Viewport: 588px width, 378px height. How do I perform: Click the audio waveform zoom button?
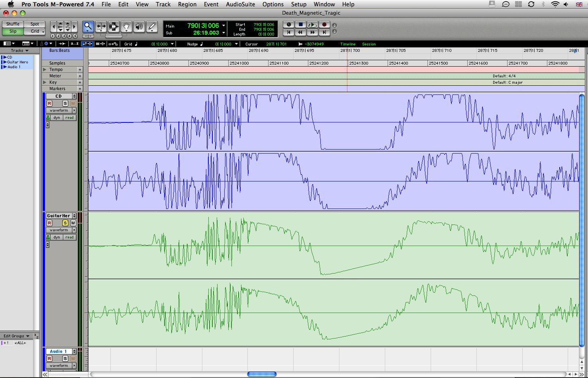coord(60,27)
